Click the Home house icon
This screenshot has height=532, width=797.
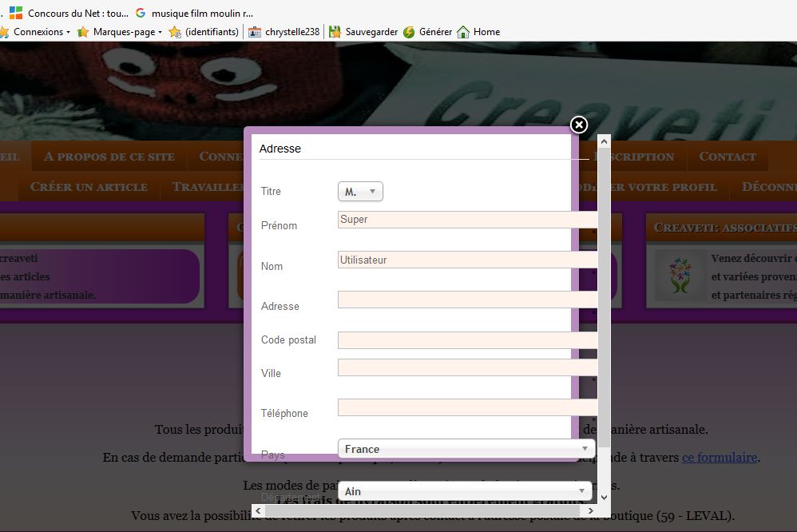click(463, 32)
